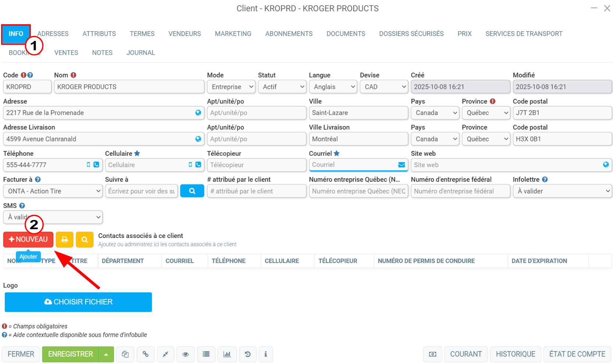Open the Statut dropdown showing Actif
The image size is (613, 364).
282,87
